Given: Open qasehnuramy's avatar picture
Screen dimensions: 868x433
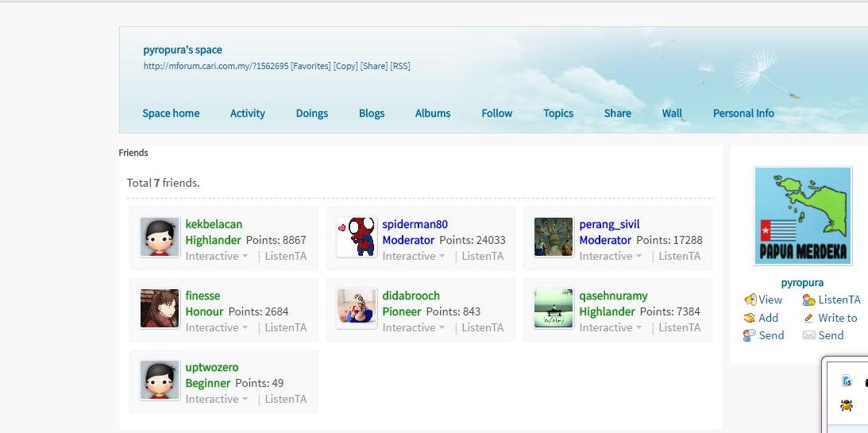Looking at the screenshot, I should pyautogui.click(x=554, y=308).
